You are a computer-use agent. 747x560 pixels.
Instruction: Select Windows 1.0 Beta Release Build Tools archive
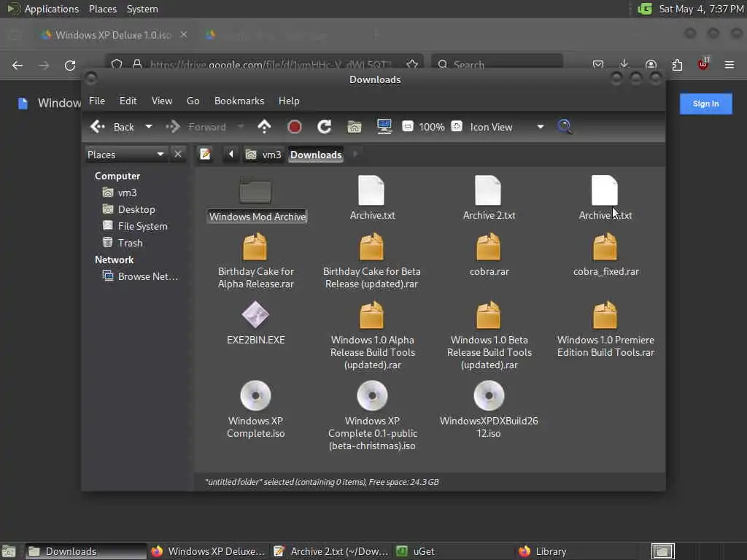click(488, 315)
